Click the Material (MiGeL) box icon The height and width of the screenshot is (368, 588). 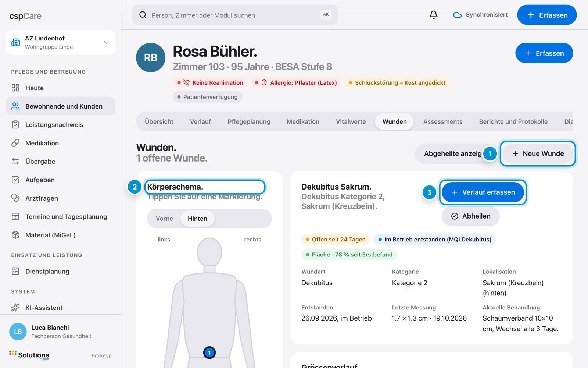[x=15, y=235]
